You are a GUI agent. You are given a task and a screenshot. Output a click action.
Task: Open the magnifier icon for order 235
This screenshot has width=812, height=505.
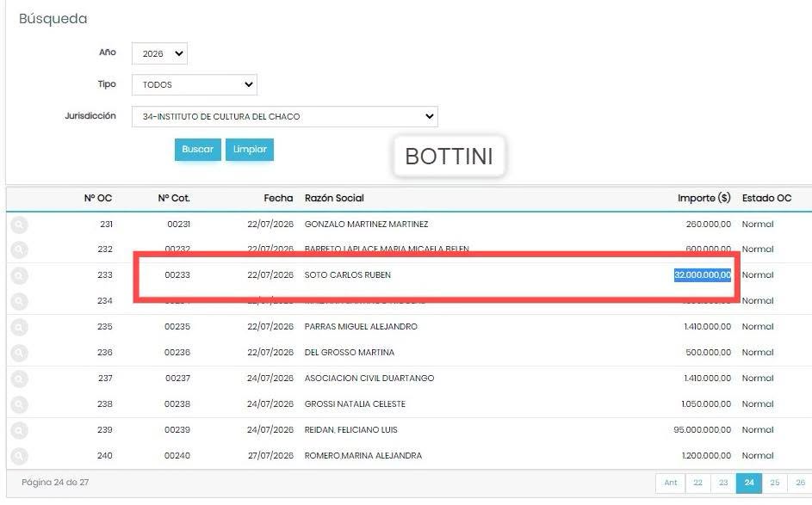19,327
